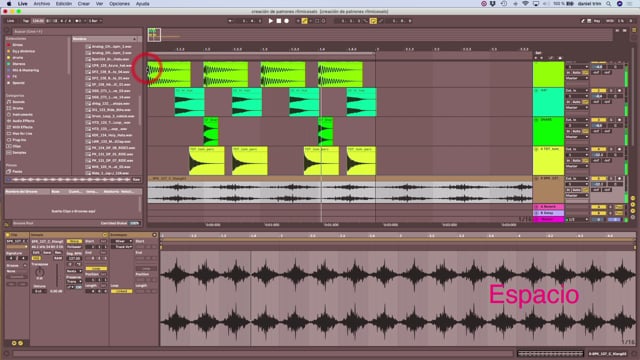Click the Tap tempo button
Screen dimensions: 640x360
[26, 21]
